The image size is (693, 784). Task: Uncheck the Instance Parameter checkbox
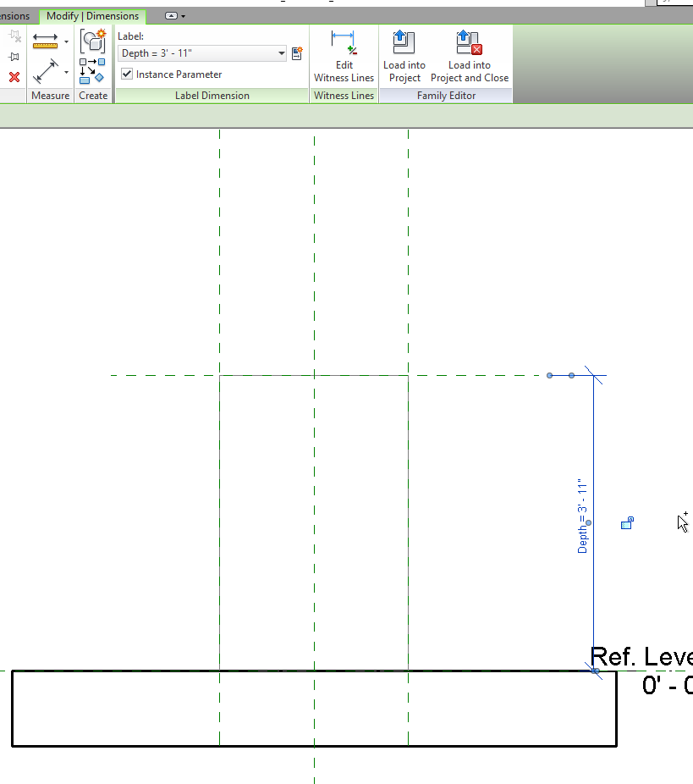127,74
